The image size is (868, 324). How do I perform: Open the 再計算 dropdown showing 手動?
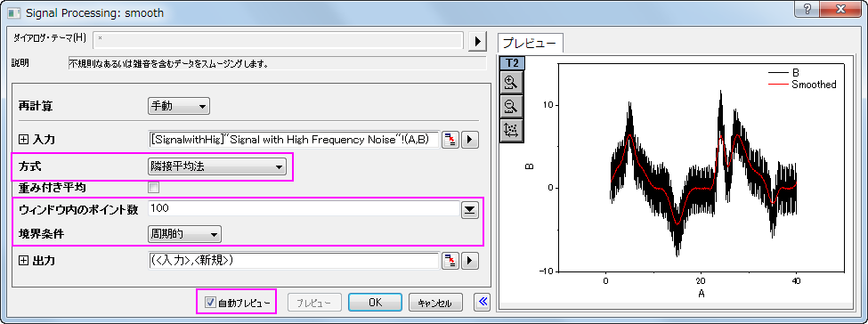tap(179, 106)
